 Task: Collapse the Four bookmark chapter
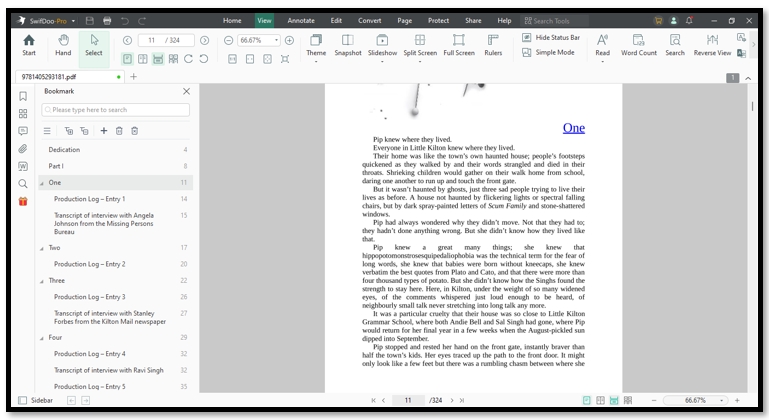tap(42, 338)
